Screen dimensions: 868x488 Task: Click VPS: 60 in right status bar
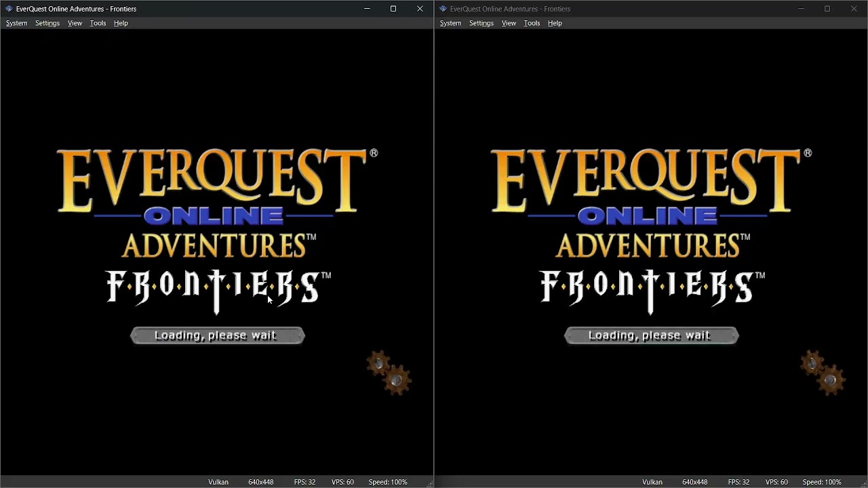(x=776, y=482)
